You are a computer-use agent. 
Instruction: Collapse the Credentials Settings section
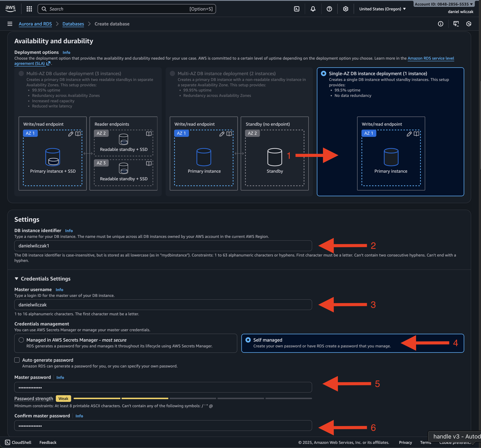17,279
